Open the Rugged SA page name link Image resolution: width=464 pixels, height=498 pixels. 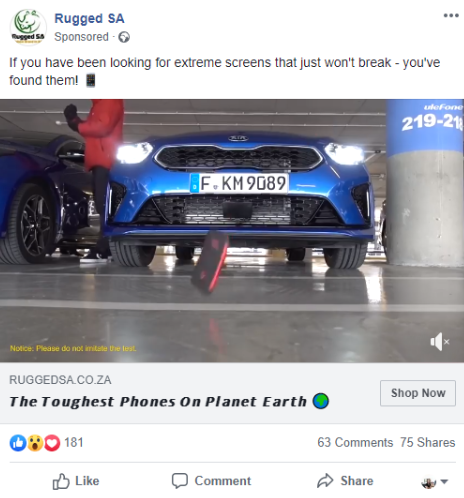pyautogui.click(x=89, y=18)
